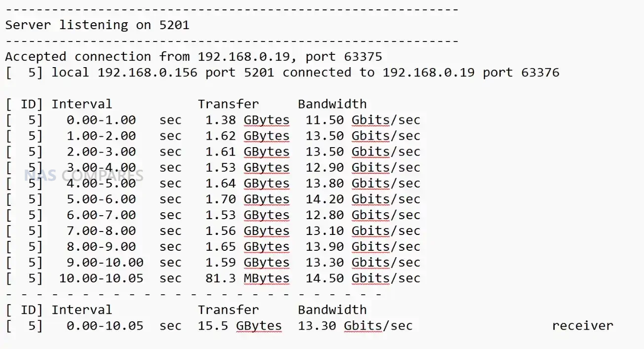Click the 10.00-10.05 interval entry
644x349 pixels.
[x=101, y=278]
